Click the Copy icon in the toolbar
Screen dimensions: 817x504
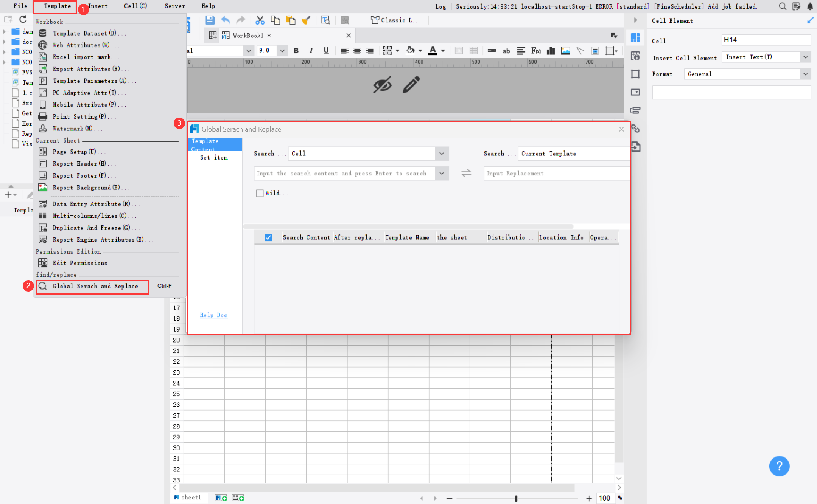coord(275,20)
